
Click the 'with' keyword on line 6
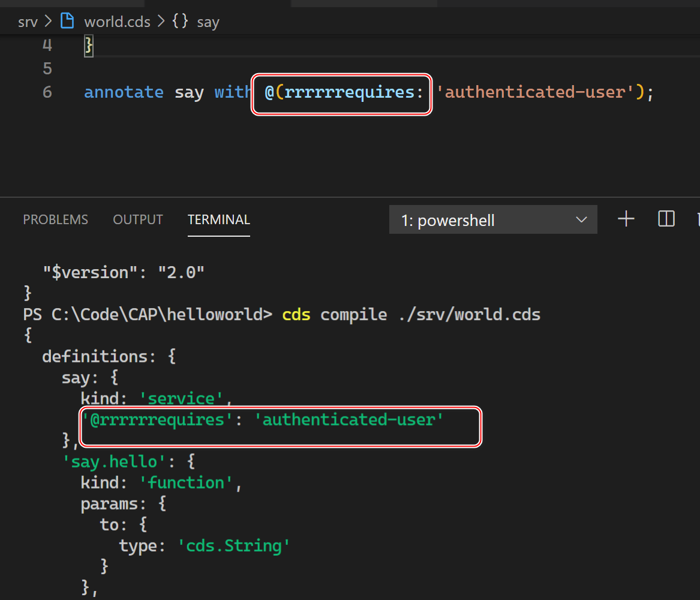(233, 92)
